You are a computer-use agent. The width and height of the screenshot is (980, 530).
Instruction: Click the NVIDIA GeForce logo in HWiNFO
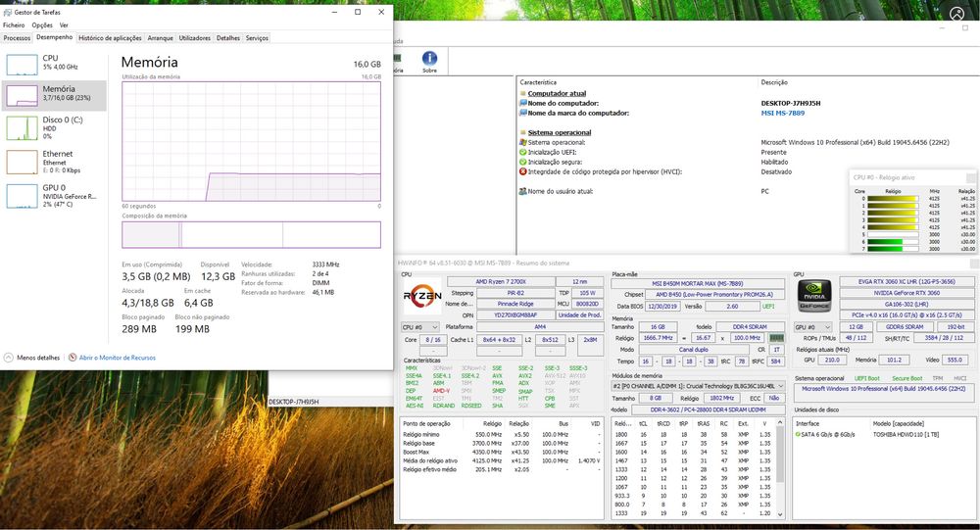pyautogui.click(x=814, y=296)
